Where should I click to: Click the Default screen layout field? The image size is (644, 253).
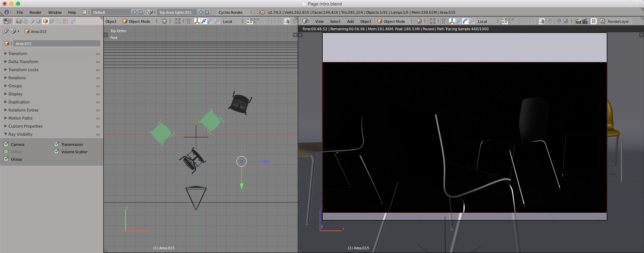coord(111,12)
